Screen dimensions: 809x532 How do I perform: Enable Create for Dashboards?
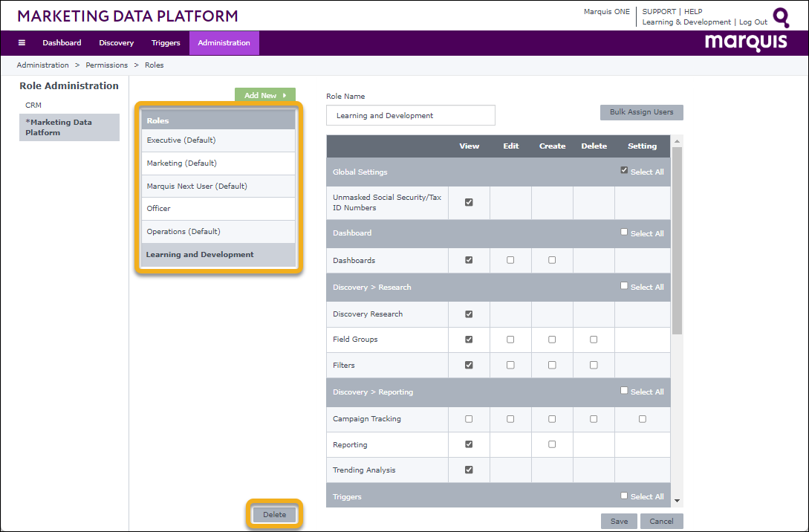pyautogui.click(x=552, y=260)
